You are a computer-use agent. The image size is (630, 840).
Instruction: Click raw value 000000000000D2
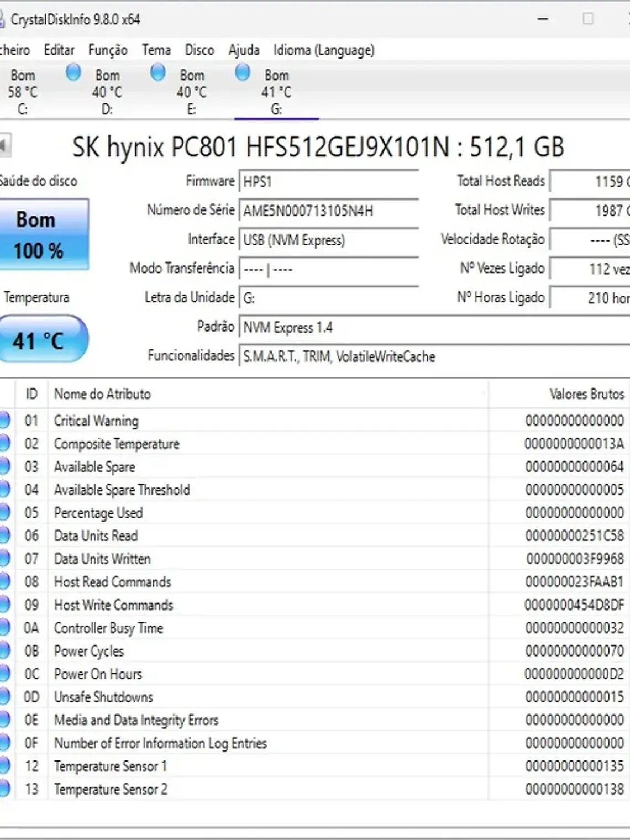coord(574,674)
